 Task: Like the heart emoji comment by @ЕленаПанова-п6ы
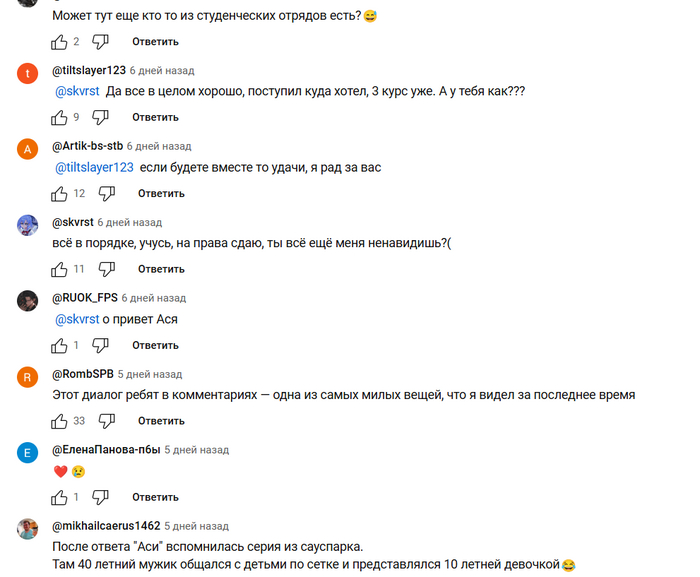(x=59, y=497)
